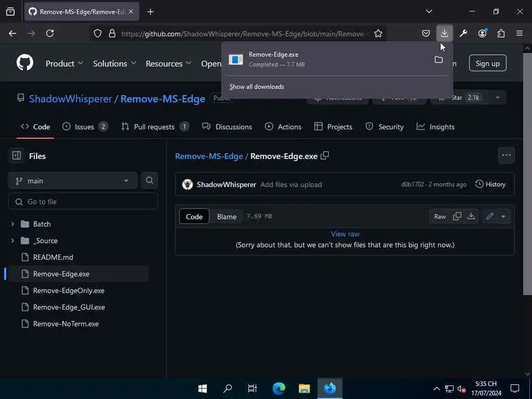
Task: Open the Issues tab
Action: point(85,127)
